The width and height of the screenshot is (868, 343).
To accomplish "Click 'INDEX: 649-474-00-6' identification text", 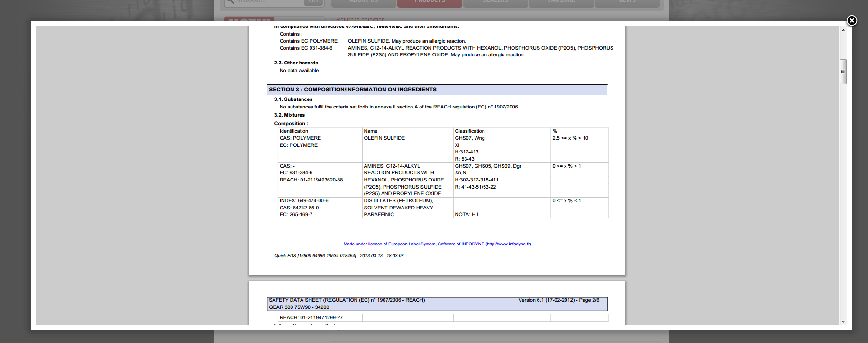I will click(x=303, y=201).
